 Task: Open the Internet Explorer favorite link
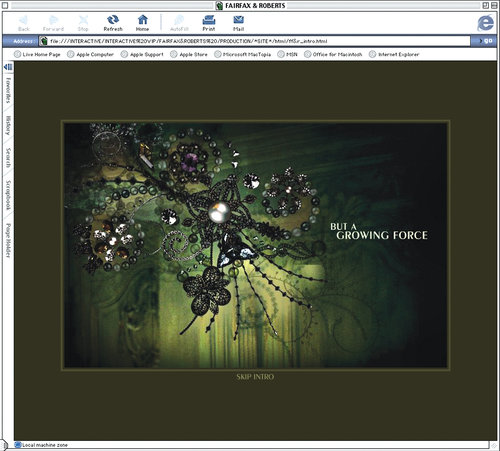[x=394, y=54]
